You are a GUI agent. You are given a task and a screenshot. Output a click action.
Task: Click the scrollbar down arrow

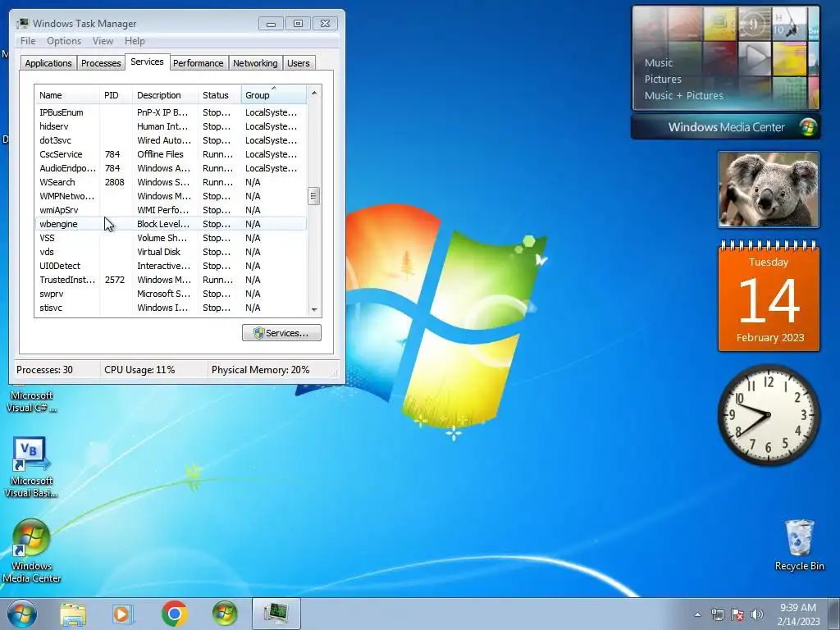point(314,309)
